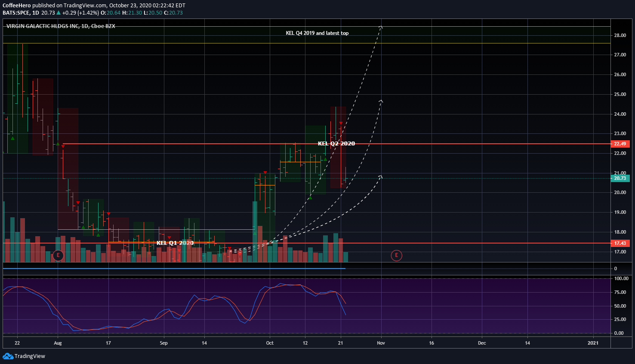Click the CoffeeHero author name
Image resolution: width=635 pixels, height=364 pixels.
tap(17, 6)
